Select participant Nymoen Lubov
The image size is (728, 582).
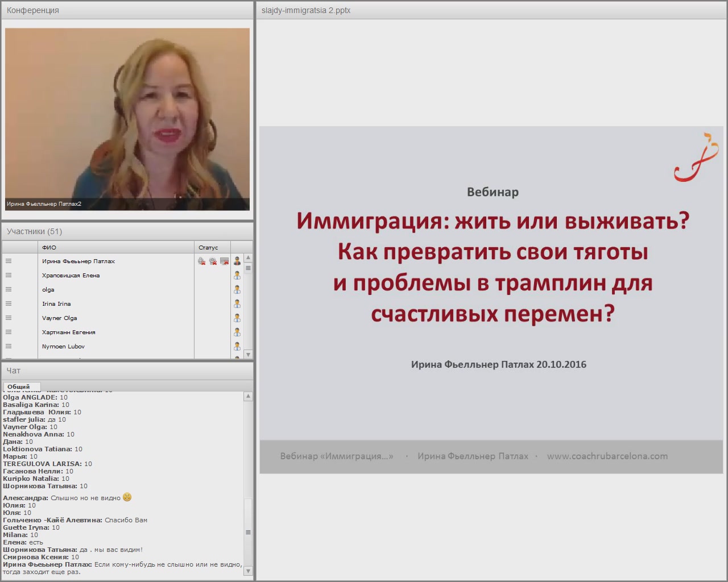tap(64, 347)
